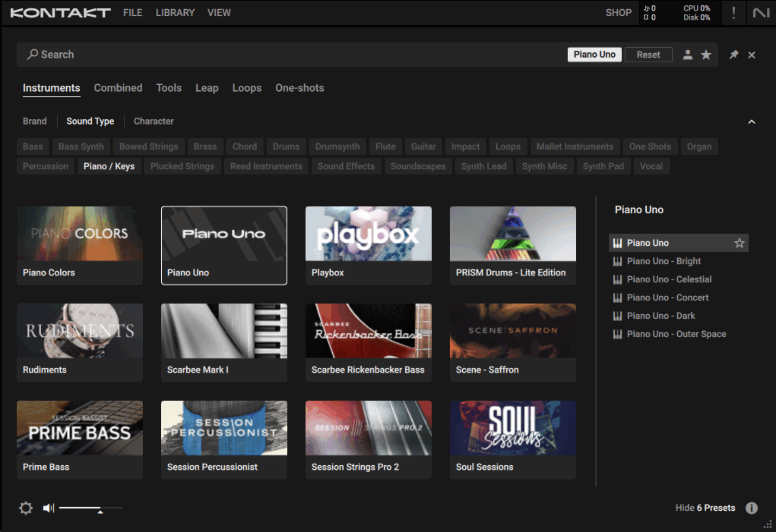
Task: Click the exclamation alert icon
Action: (x=734, y=13)
